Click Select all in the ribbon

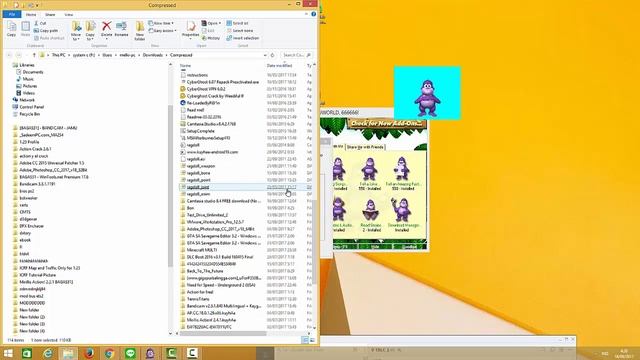pyautogui.click(x=238, y=23)
